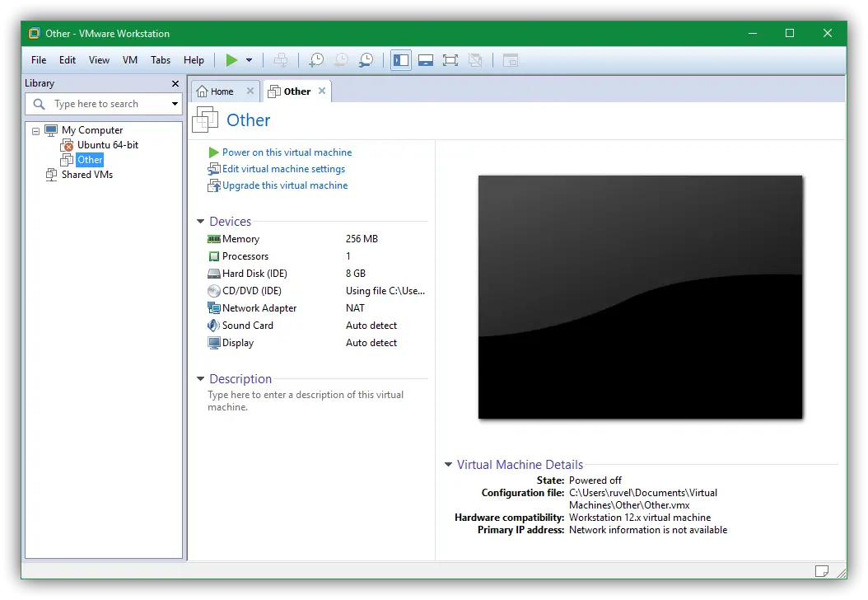Click the virtual machine screen preview
This screenshot has width=868, height=600.
click(x=640, y=297)
